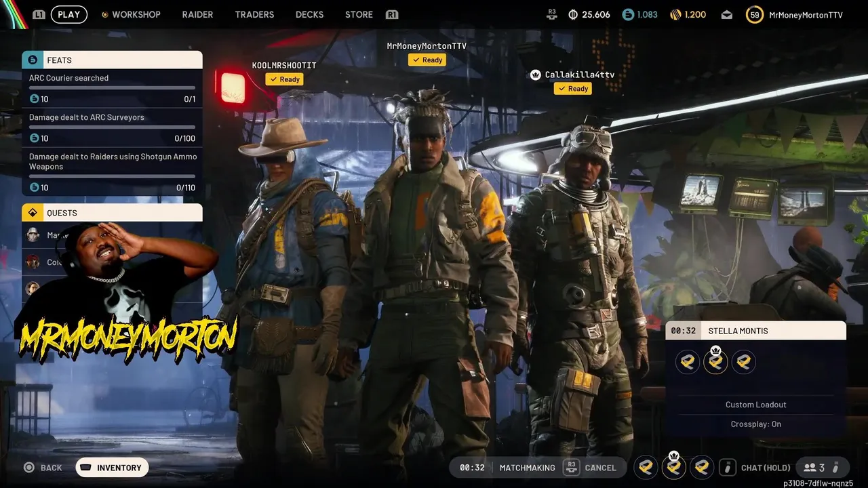Click the STELLA MONTIS map title
Screen dimensions: 868x488
(x=738, y=331)
